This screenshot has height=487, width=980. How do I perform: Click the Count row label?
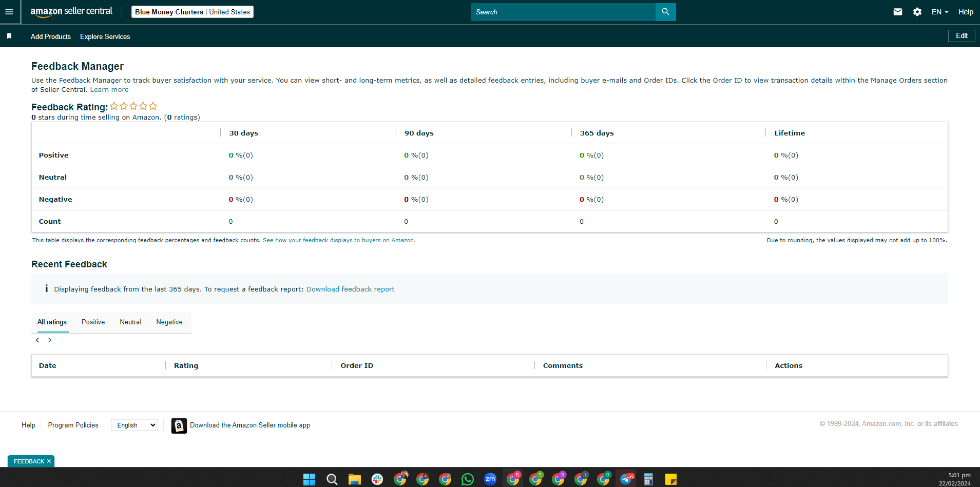click(50, 221)
